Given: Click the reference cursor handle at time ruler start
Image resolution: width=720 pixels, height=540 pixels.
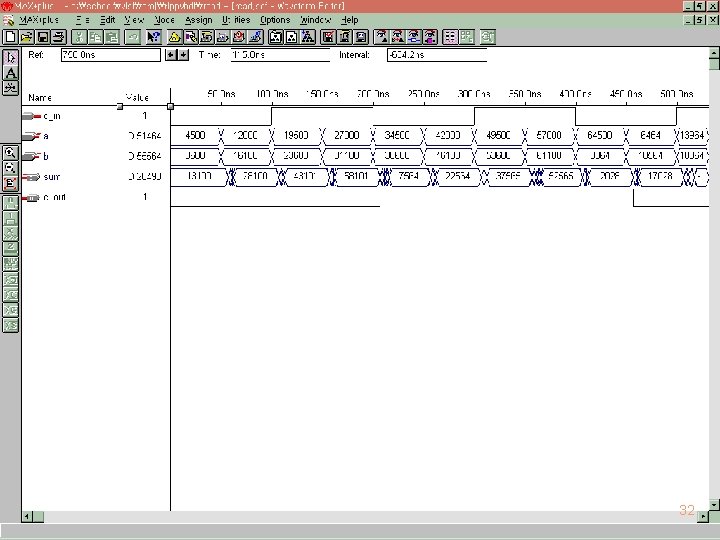Looking at the screenshot, I should point(170,107).
